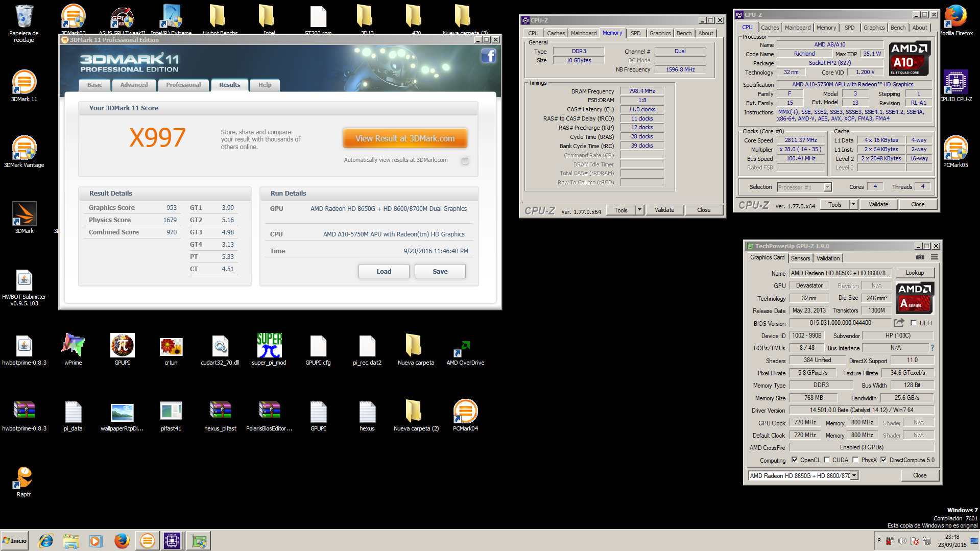Open the CPUID CPU-Z desktop shortcut
This screenshot has height=551, width=980.
click(956, 86)
